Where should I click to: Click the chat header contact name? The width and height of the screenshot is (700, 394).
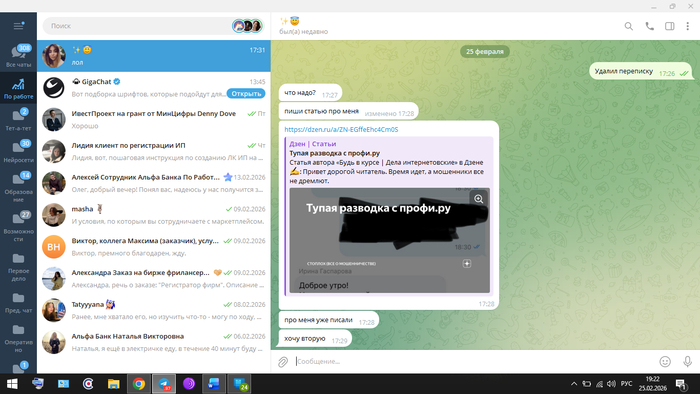click(289, 21)
